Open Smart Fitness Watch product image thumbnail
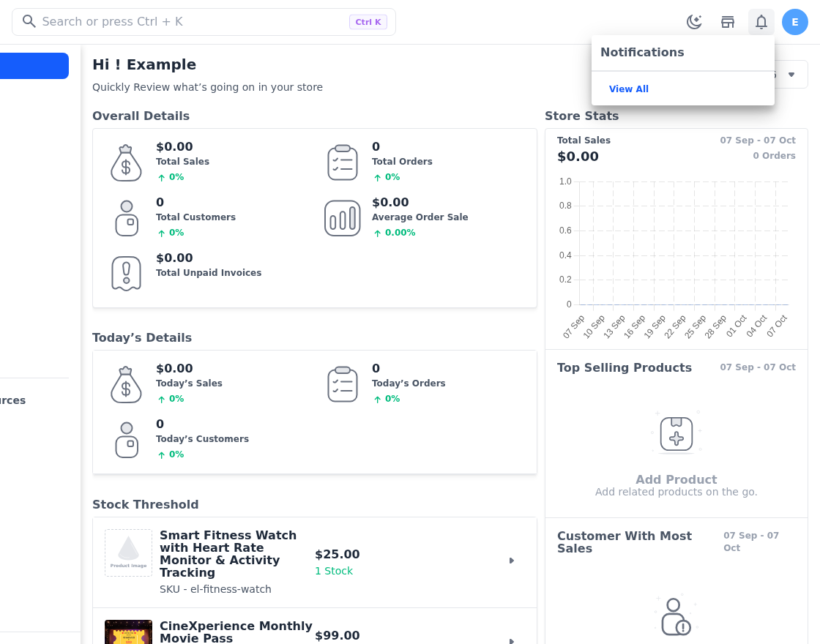Screen dimensions: 820x644 tap(128, 553)
